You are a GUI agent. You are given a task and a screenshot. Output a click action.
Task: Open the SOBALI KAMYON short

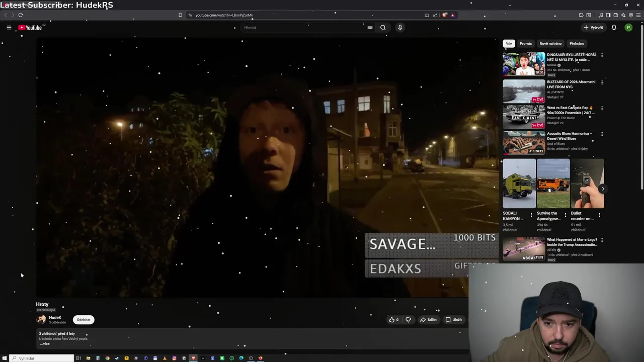point(519,184)
